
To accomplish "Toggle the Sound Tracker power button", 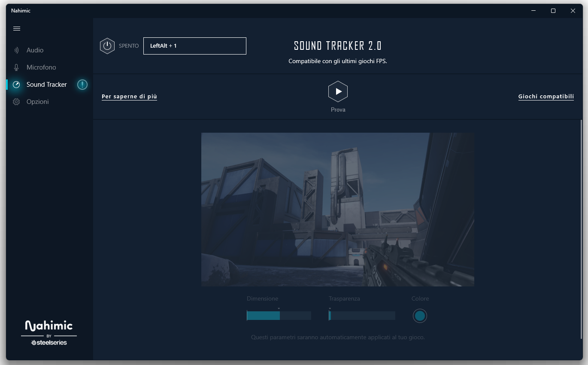I will [107, 46].
